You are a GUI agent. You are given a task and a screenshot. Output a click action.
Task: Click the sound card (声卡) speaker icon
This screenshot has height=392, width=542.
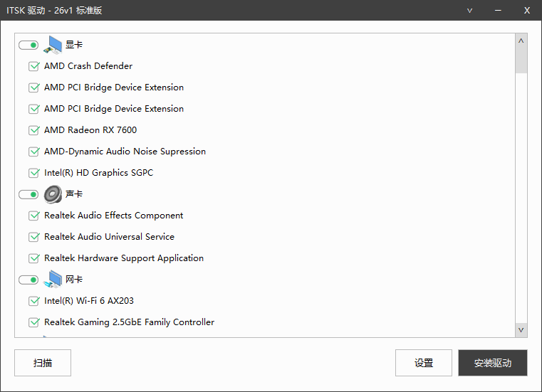53,194
